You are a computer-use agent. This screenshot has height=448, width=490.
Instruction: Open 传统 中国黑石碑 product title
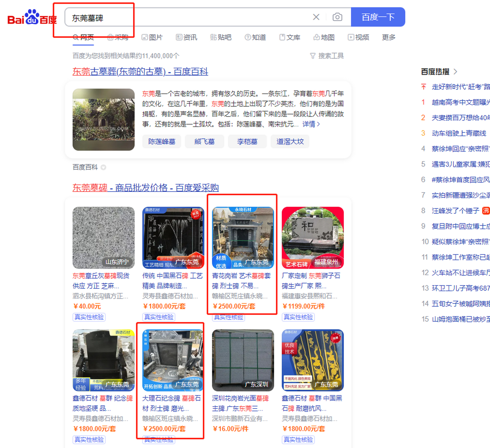point(173,281)
